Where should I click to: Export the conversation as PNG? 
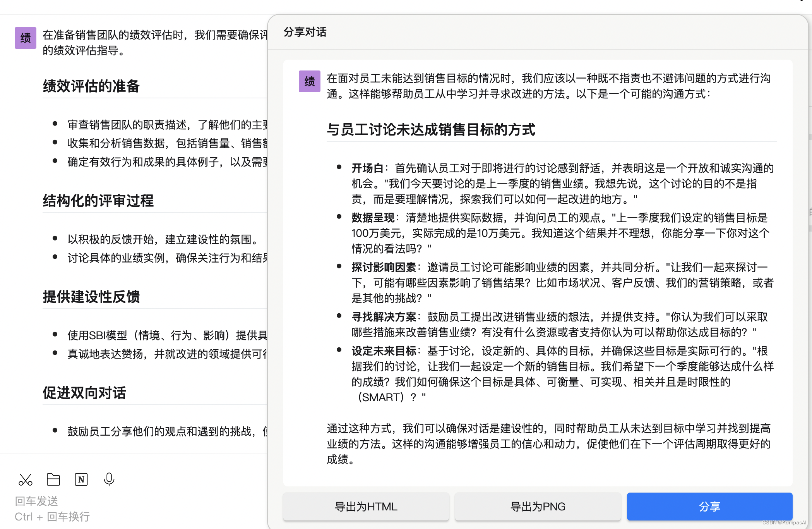pos(538,507)
